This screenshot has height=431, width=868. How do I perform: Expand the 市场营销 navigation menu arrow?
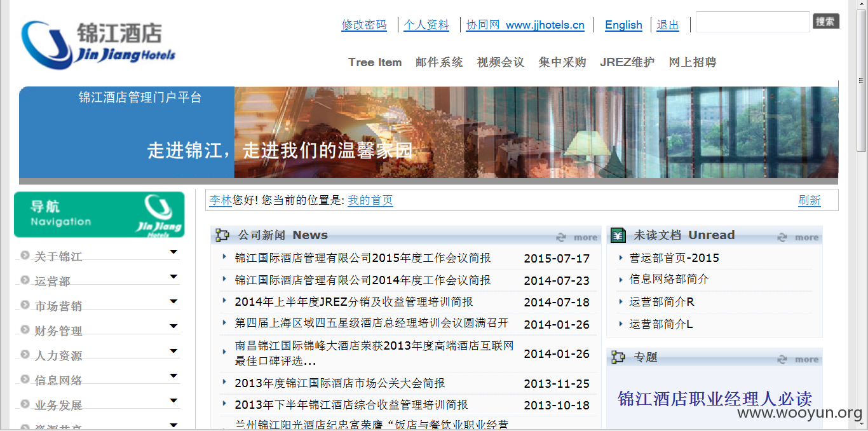[x=173, y=301]
